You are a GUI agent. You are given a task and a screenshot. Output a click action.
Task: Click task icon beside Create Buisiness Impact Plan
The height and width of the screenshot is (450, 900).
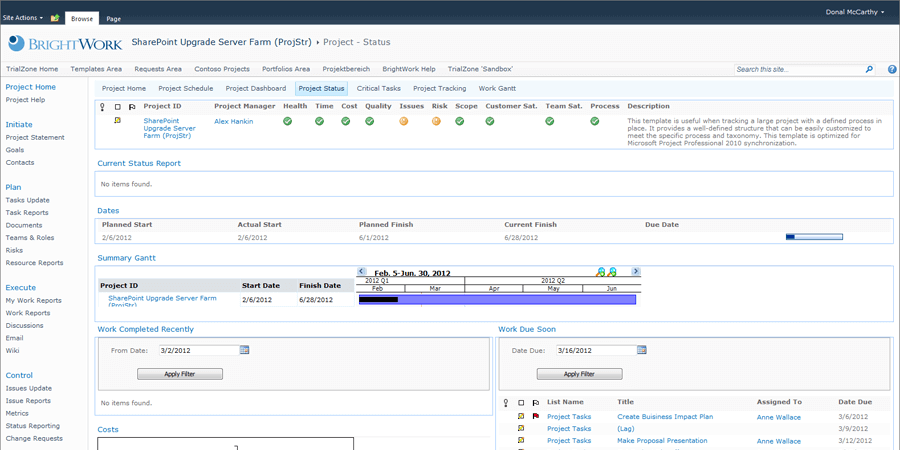(x=521, y=417)
